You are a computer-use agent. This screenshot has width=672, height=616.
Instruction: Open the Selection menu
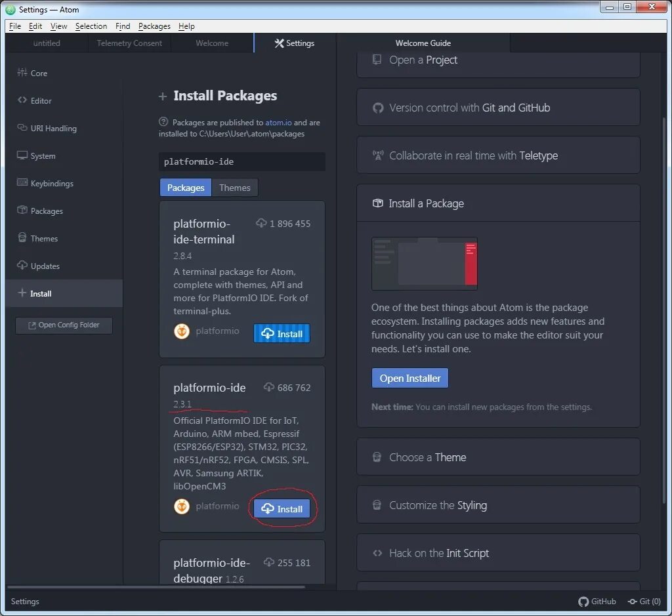[x=91, y=26]
